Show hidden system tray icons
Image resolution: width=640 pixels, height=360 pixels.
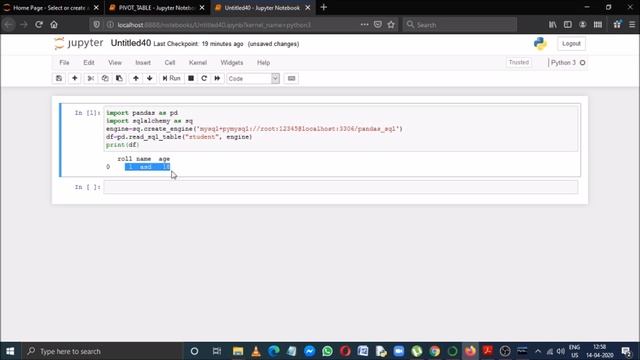pos(538,351)
